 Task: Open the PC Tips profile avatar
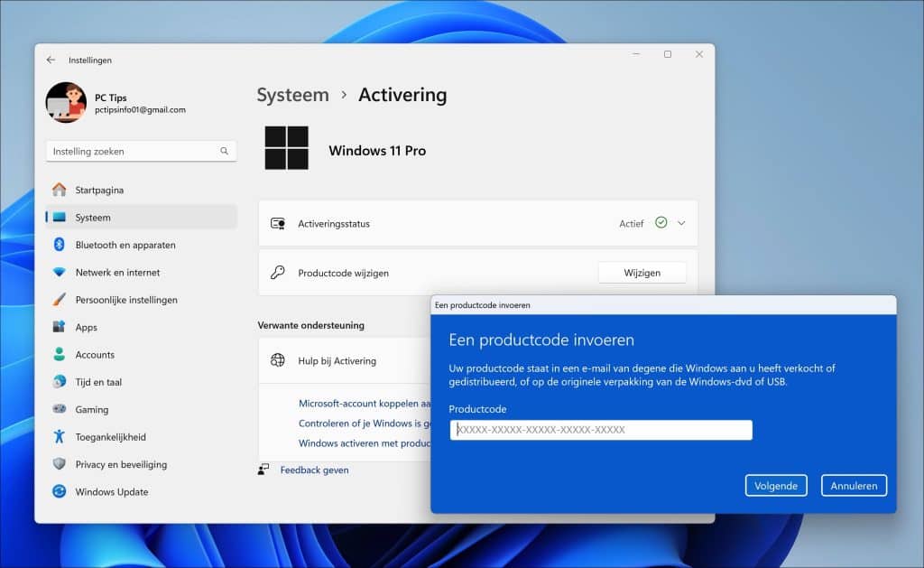[66, 102]
